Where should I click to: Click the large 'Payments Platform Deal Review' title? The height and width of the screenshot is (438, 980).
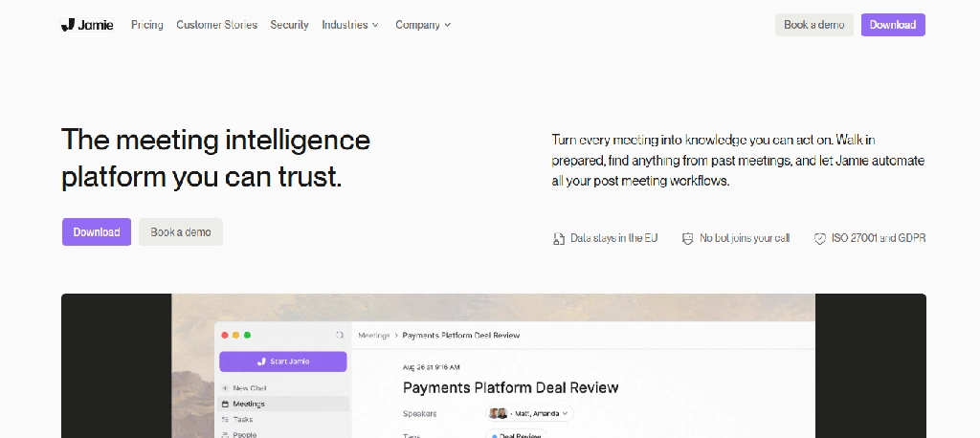511,387
